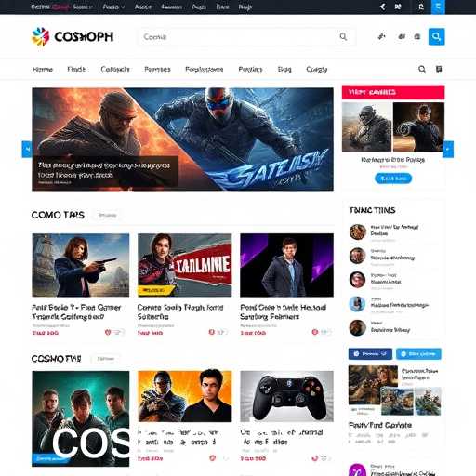Click the heart icon under the third article
The image size is (476, 476).
click(x=315, y=332)
